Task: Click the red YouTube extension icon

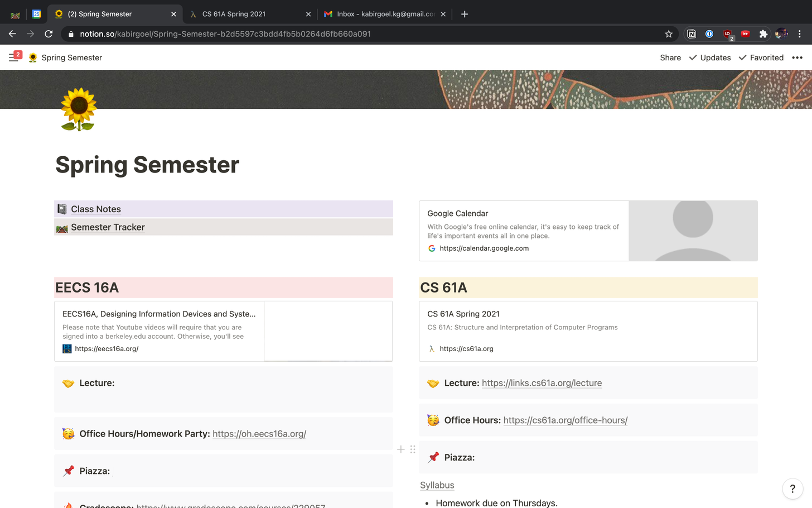Action: click(746, 34)
